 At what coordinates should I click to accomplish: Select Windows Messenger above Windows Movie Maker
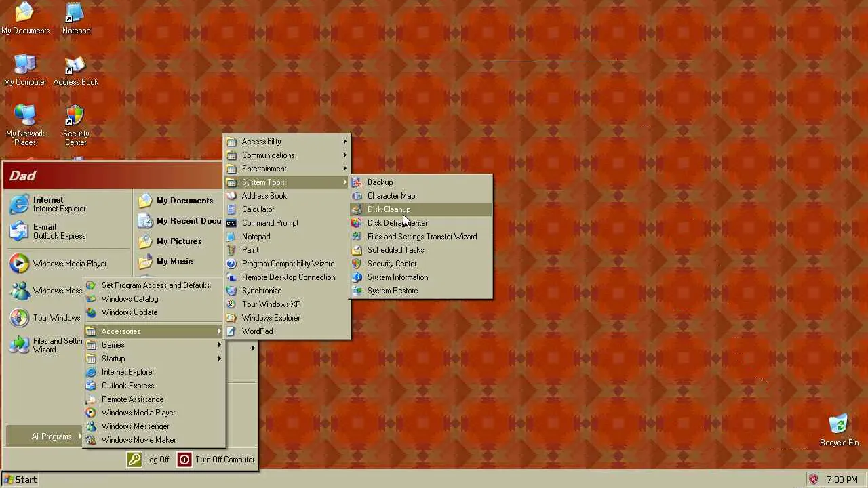click(x=154, y=426)
